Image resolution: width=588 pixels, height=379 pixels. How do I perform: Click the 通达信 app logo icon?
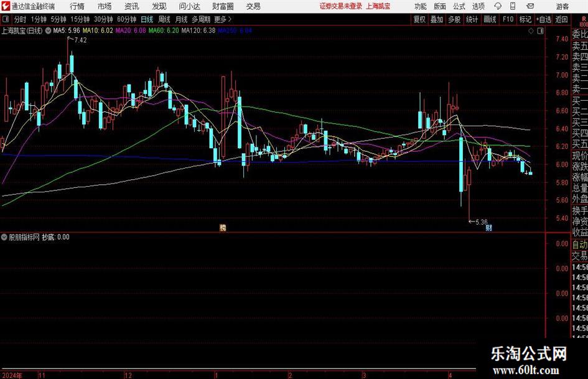pyautogui.click(x=6, y=6)
